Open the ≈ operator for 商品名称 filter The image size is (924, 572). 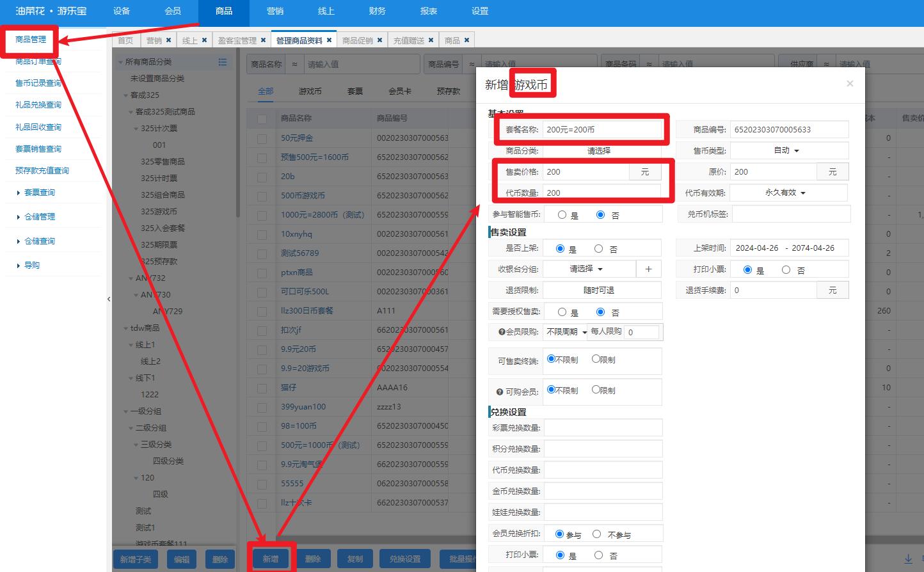[x=294, y=64]
